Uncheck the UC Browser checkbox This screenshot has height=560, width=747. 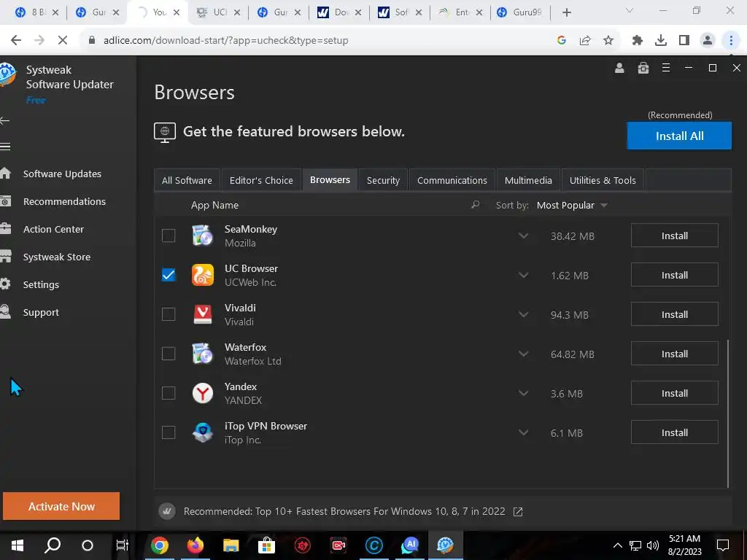point(169,275)
